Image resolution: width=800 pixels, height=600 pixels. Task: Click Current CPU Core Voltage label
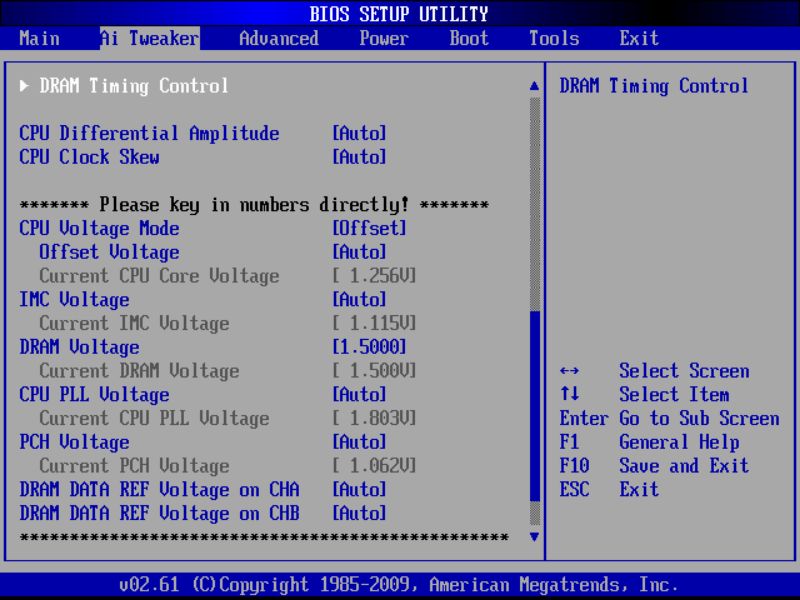point(159,276)
